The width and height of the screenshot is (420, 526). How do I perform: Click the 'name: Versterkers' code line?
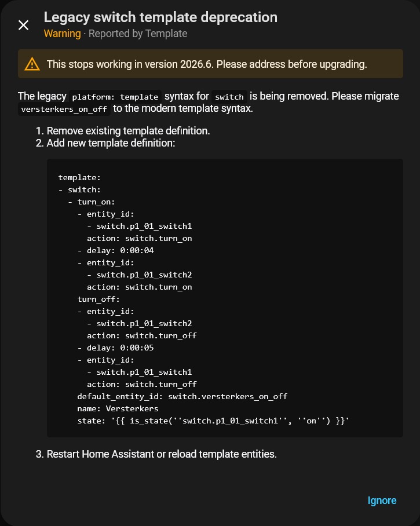[x=118, y=409]
